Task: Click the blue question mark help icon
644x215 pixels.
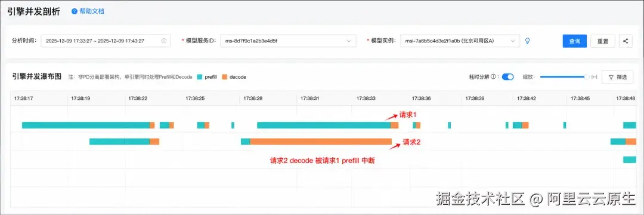Action: coord(75,11)
